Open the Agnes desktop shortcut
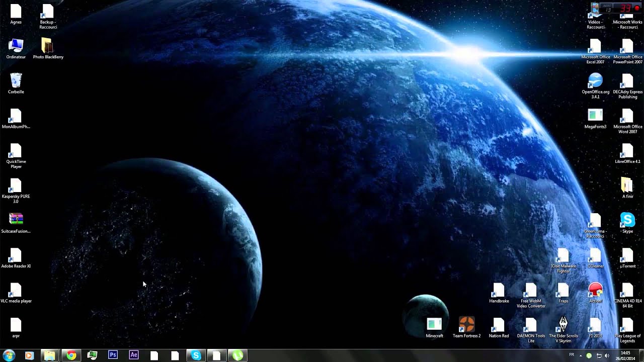 click(16, 15)
